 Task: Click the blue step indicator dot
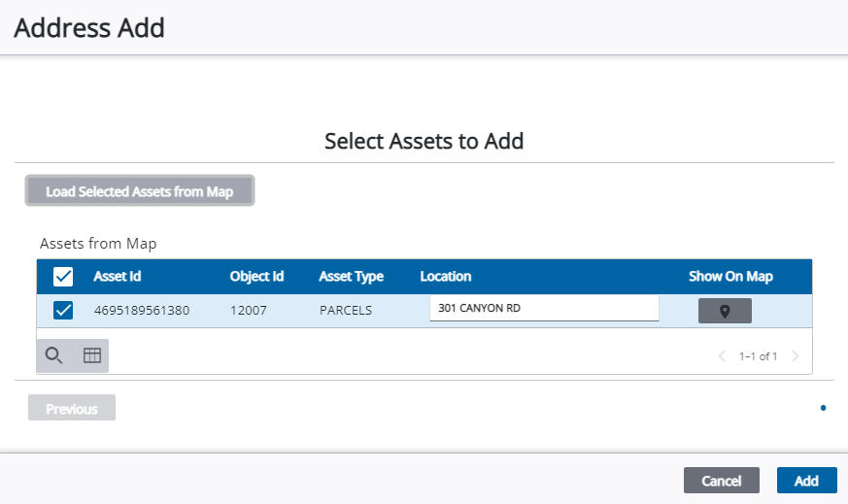(x=823, y=408)
